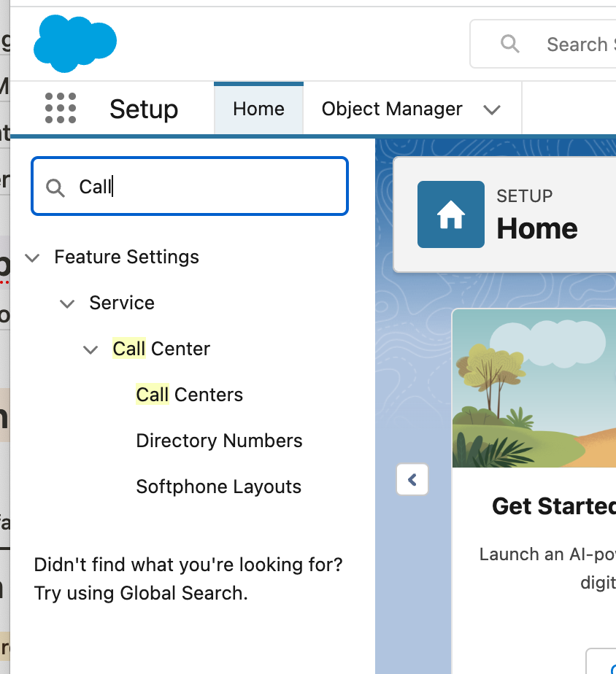The image size is (616, 674).
Task: Collapse the Service tree node
Action: point(67,303)
